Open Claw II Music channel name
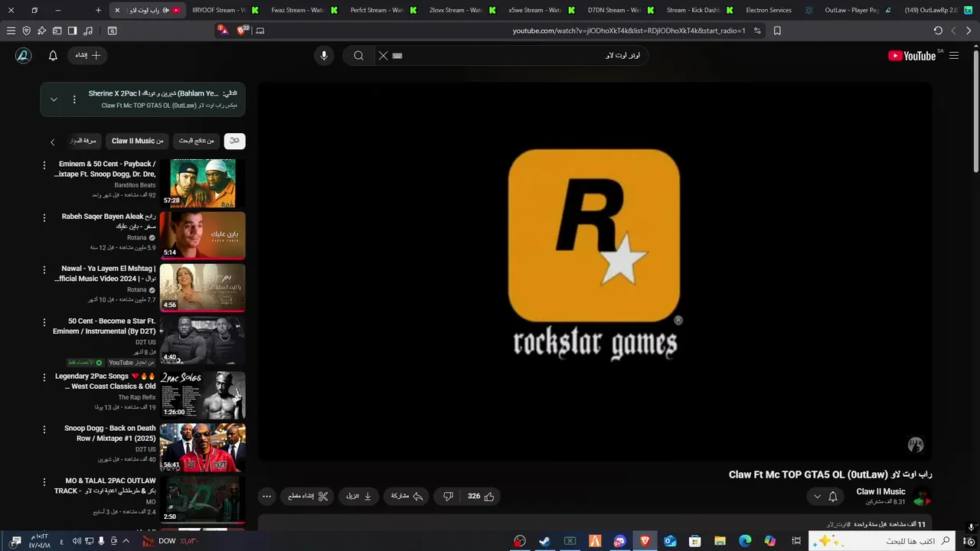 tap(880, 491)
